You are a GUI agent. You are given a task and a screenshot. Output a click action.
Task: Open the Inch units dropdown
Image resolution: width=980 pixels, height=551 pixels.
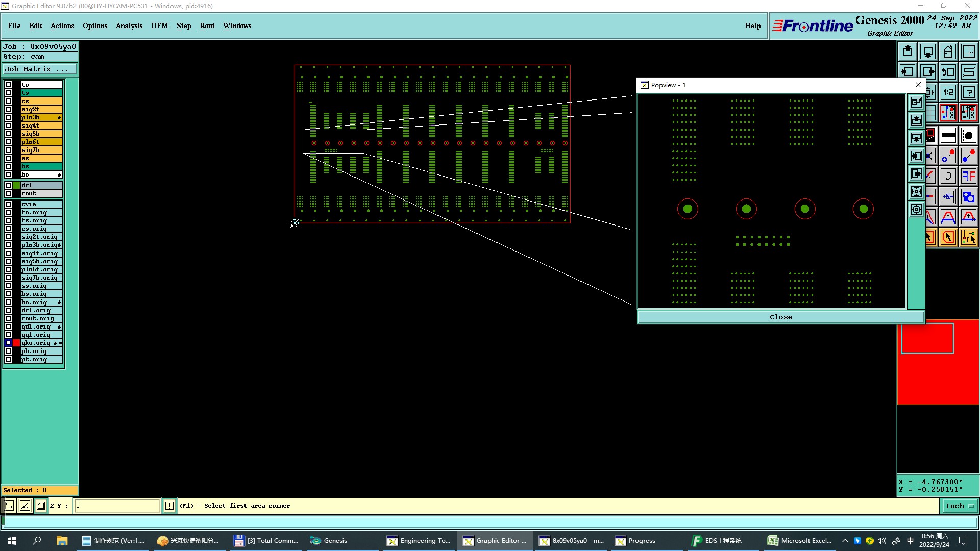point(960,506)
